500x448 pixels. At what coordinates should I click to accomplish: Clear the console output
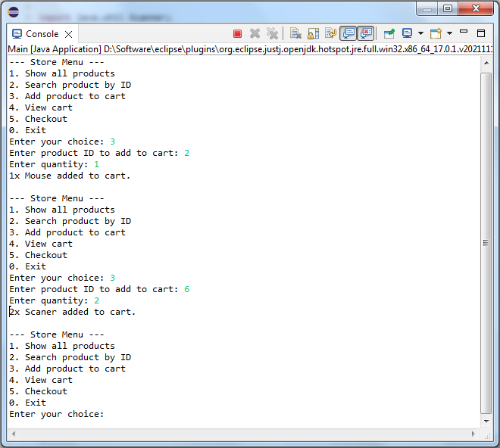click(295, 34)
